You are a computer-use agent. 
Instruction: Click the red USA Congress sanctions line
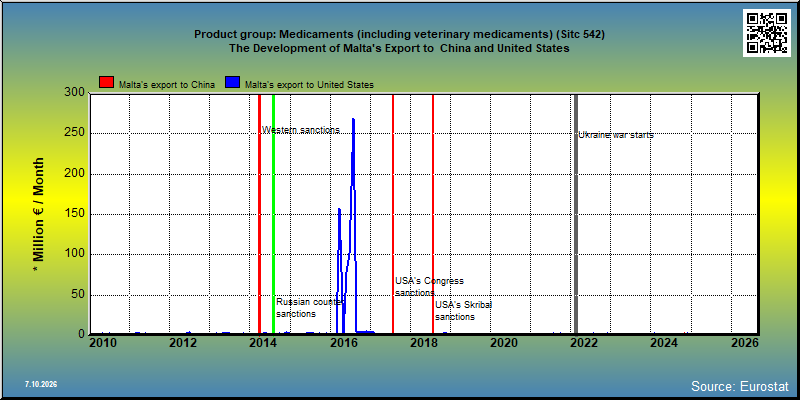coord(393,214)
